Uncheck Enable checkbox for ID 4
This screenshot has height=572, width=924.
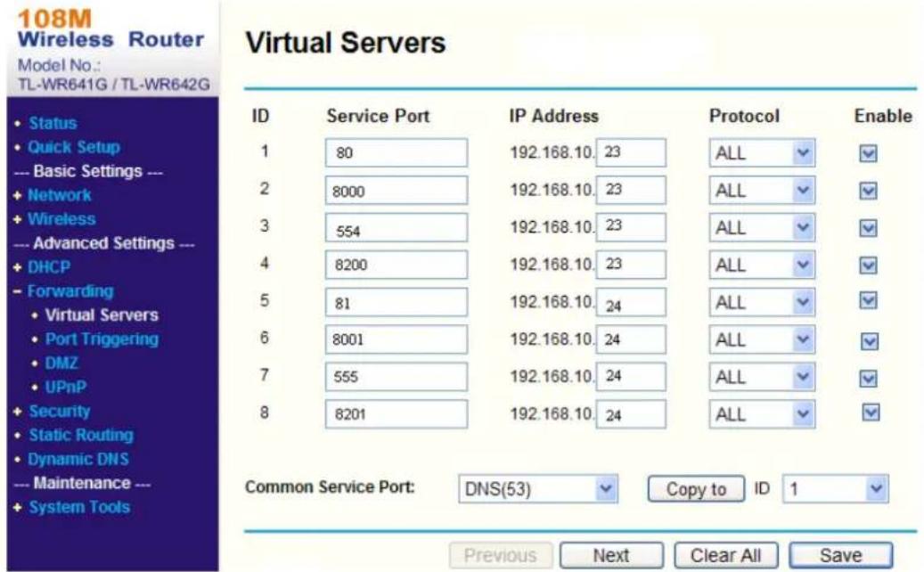(x=868, y=266)
